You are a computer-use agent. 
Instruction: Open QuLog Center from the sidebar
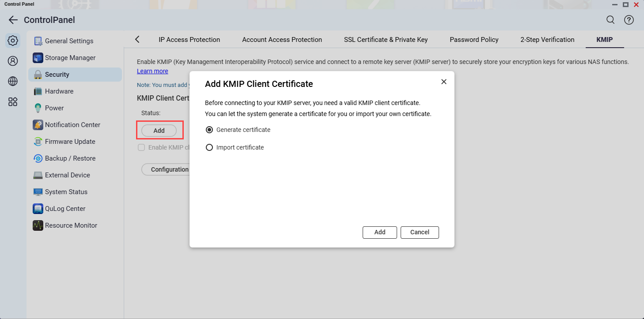pos(65,209)
